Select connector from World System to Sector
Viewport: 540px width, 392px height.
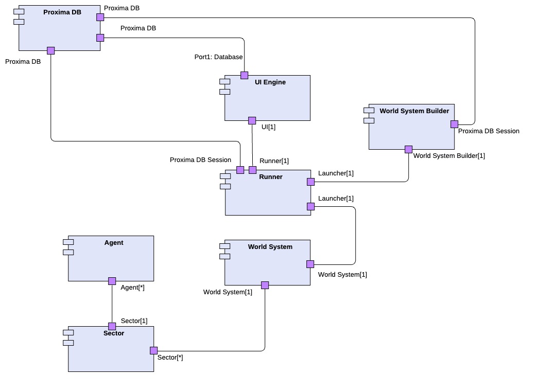click(265, 320)
